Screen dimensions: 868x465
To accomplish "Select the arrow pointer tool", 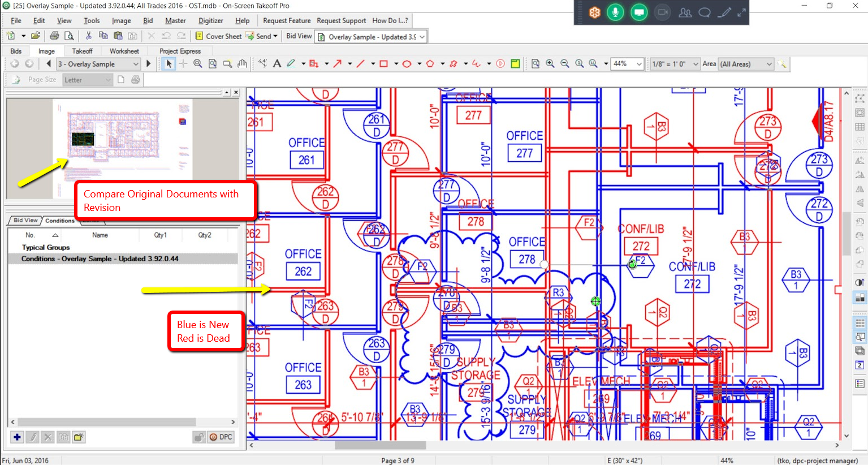I will pyautogui.click(x=169, y=64).
